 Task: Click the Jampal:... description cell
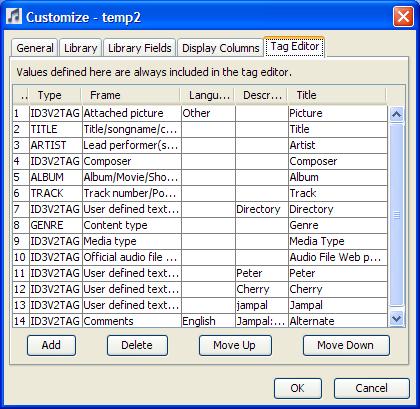[262, 321]
